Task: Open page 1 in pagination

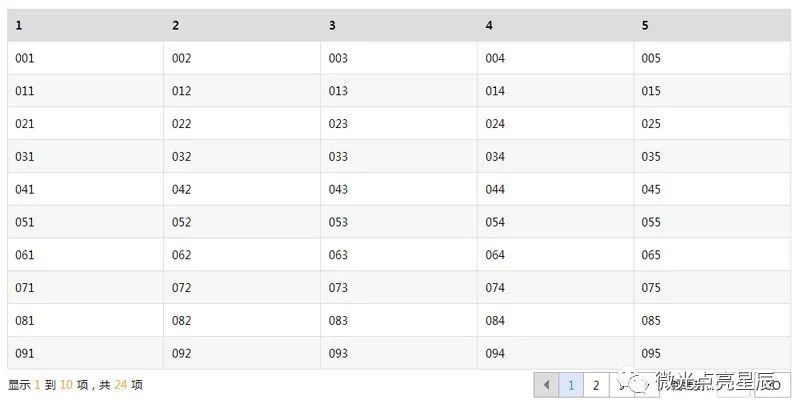Action: click(571, 385)
